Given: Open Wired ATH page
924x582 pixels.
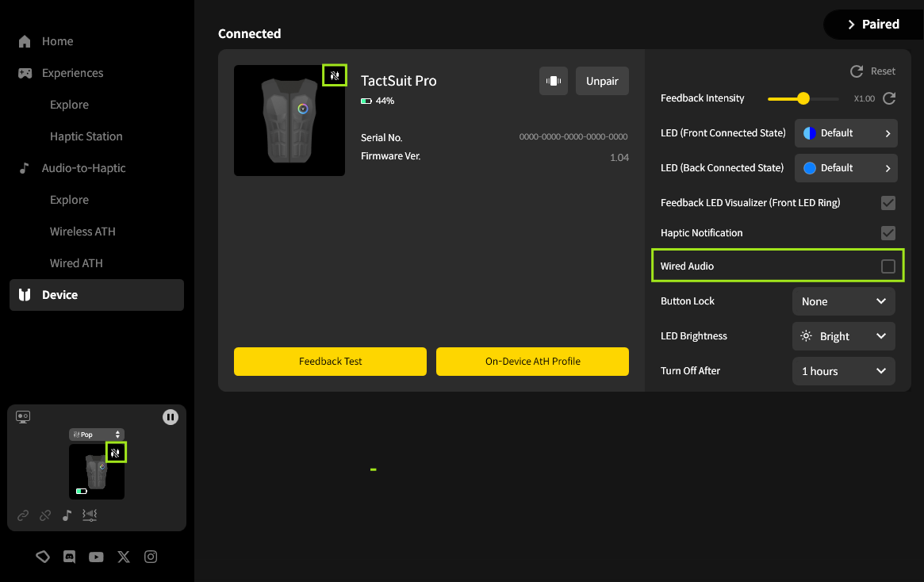Looking at the screenshot, I should 76,264.
